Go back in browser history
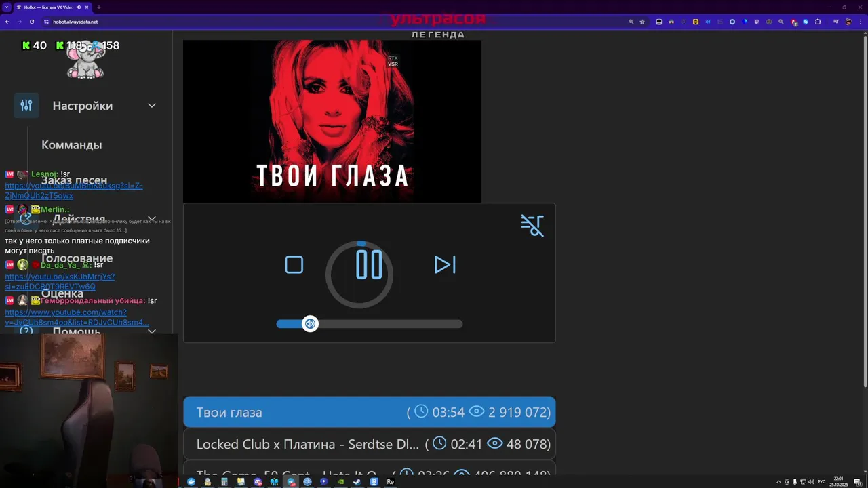 (7, 22)
